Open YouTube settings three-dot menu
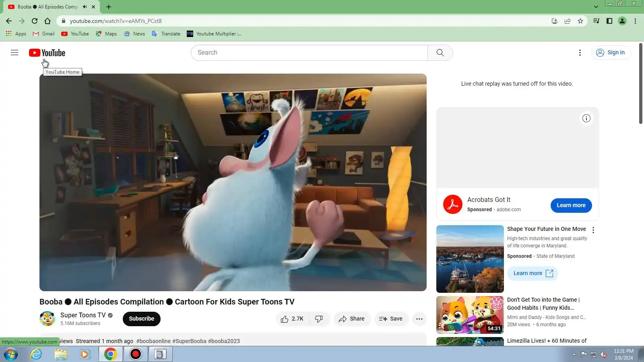 (x=580, y=53)
